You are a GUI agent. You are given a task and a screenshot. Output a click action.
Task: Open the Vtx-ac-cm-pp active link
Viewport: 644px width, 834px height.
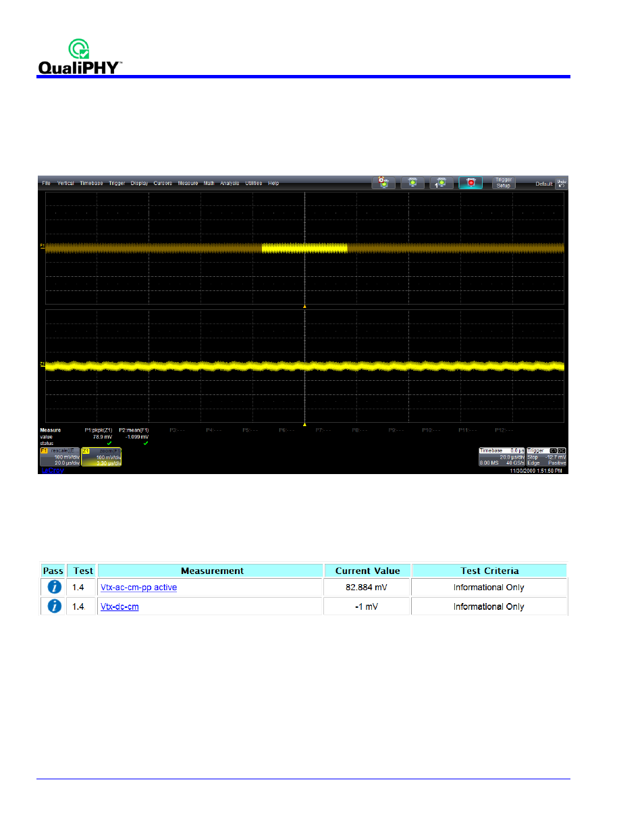(x=138, y=588)
